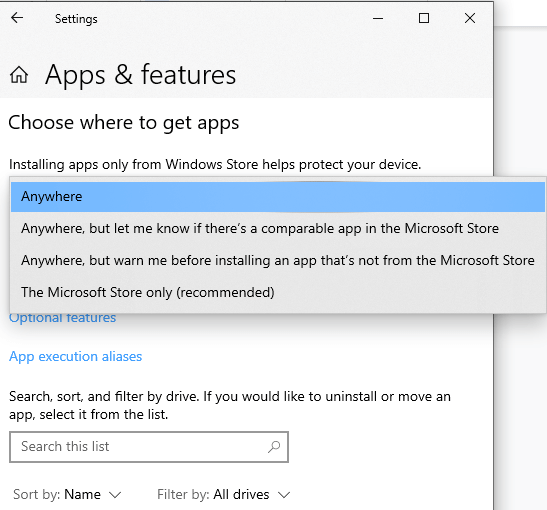Click the chevron beside Sort by Name
The height and width of the screenshot is (510, 547).
coord(115,495)
